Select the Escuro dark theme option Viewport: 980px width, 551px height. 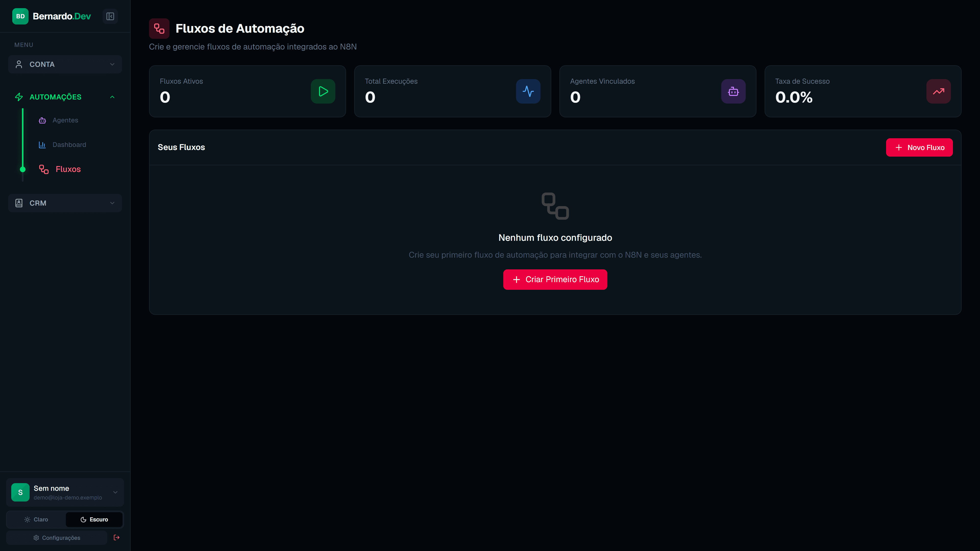point(94,519)
